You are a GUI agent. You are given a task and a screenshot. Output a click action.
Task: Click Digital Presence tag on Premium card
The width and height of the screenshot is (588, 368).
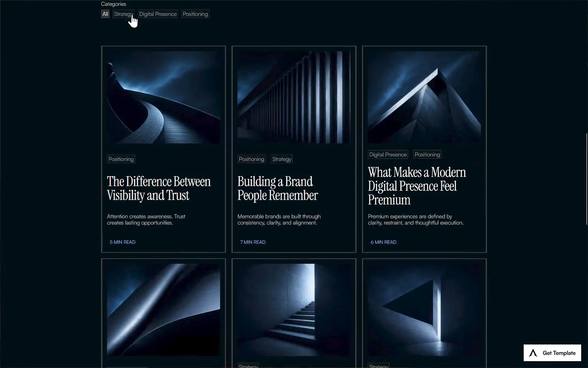[x=388, y=154]
